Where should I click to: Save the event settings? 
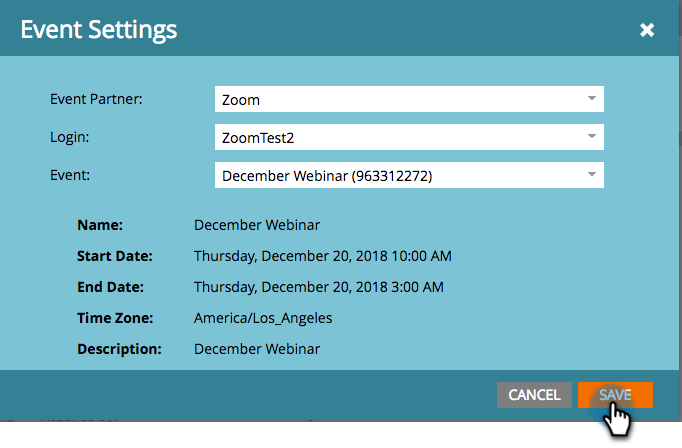click(x=615, y=395)
